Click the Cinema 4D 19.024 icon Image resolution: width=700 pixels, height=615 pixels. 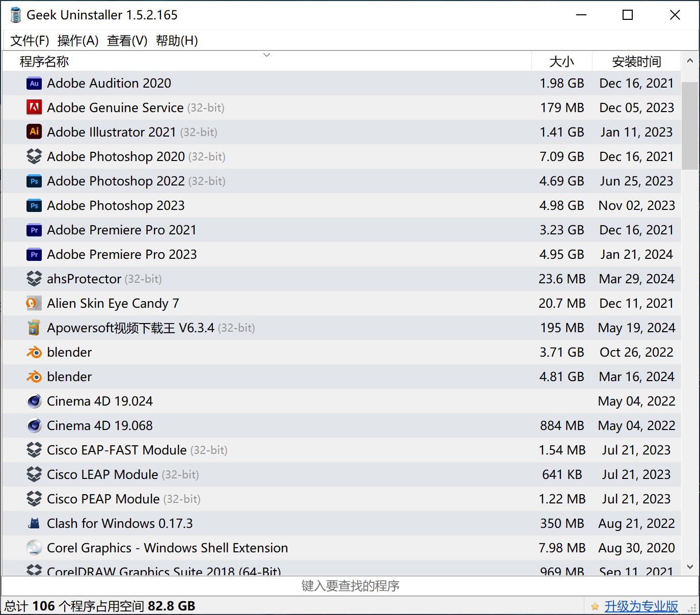point(34,401)
